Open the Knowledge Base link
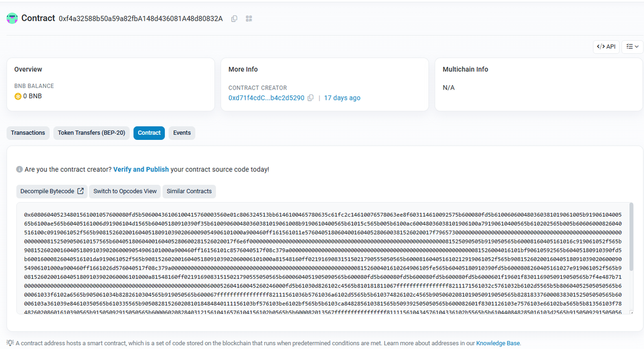 click(498, 343)
